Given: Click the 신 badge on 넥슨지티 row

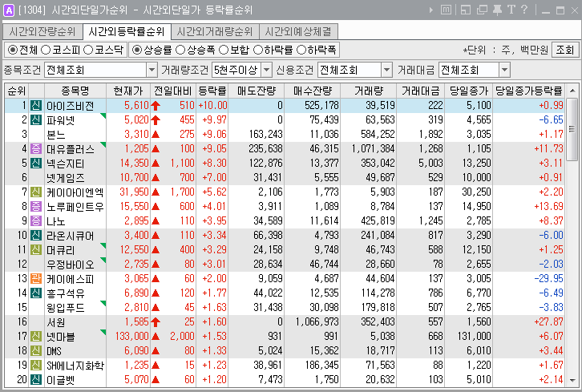Looking at the screenshot, I should click(36, 164).
